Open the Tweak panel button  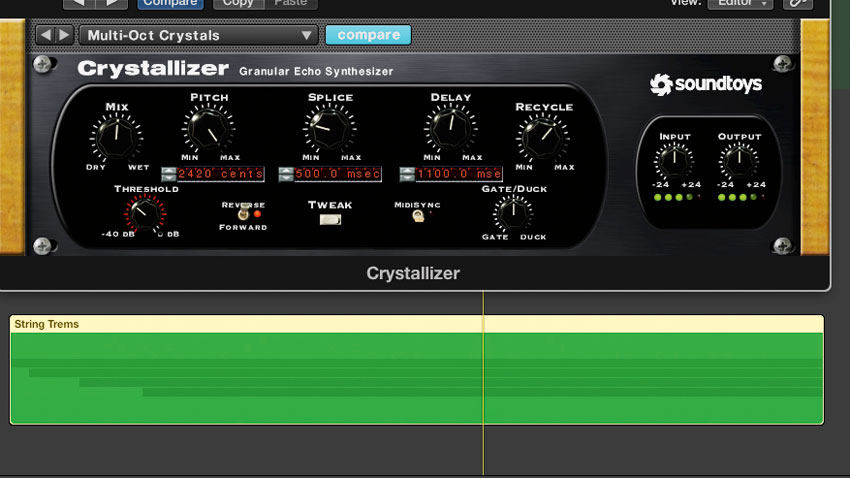[x=330, y=219]
